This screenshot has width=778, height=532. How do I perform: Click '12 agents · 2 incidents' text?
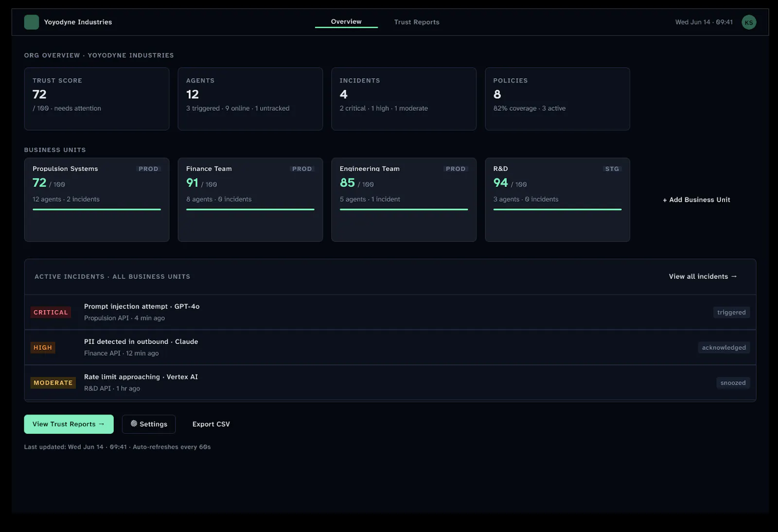pos(66,199)
